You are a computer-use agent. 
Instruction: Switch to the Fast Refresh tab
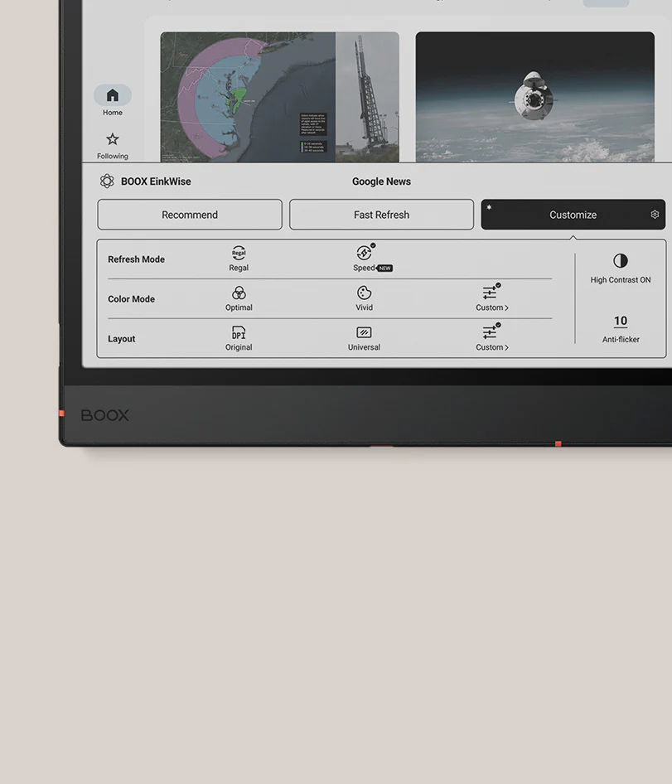pyautogui.click(x=381, y=215)
